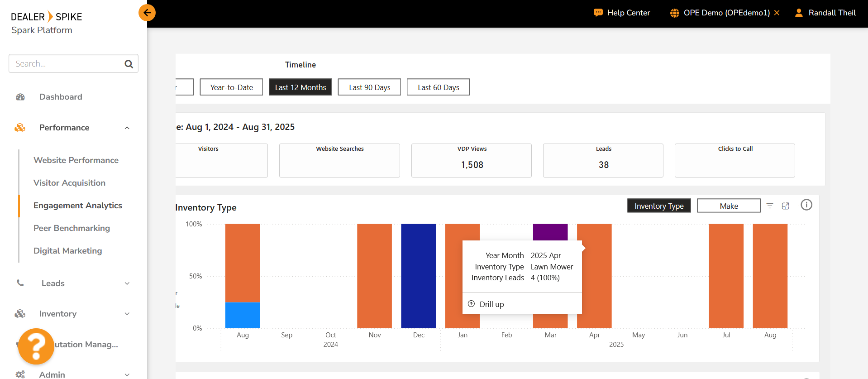The image size is (868, 379).
Task: Expand the Inventory sidebar menu
Action: click(127, 314)
